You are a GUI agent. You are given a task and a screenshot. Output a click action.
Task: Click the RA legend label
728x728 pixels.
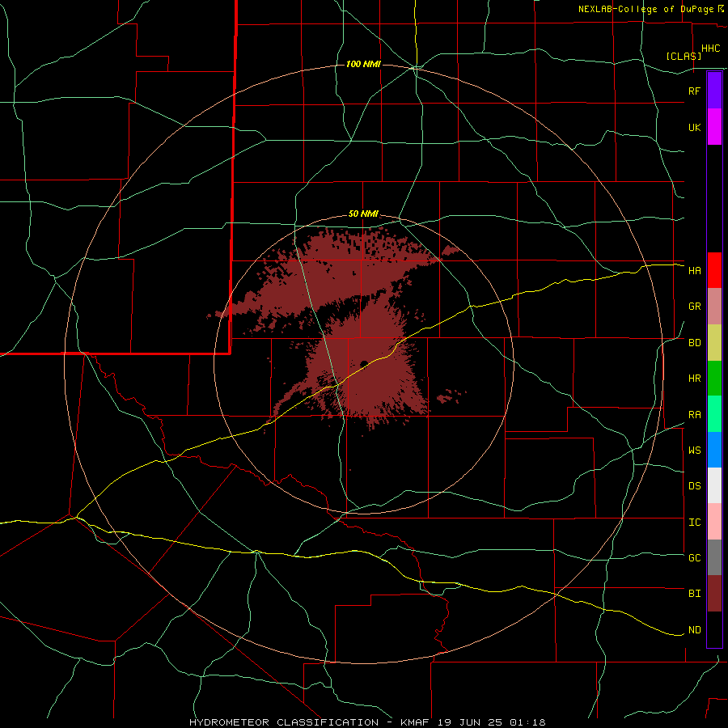(x=694, y=415)
